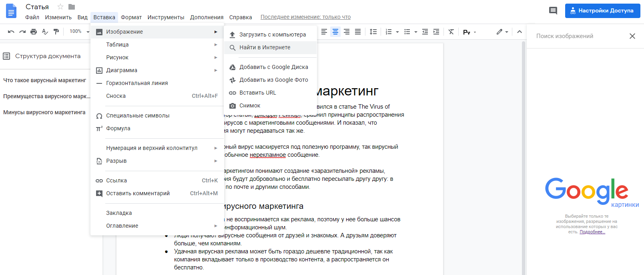Viewport: 644px width, 275px height.
Task: Select the paint format roller tool
Action: tap(56, 32)
